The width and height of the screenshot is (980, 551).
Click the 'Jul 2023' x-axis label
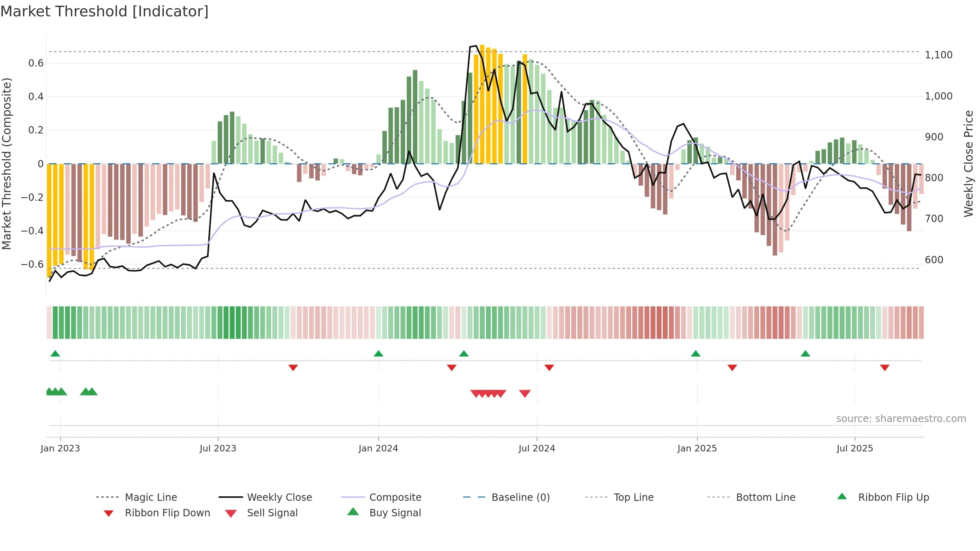[218, 449]
